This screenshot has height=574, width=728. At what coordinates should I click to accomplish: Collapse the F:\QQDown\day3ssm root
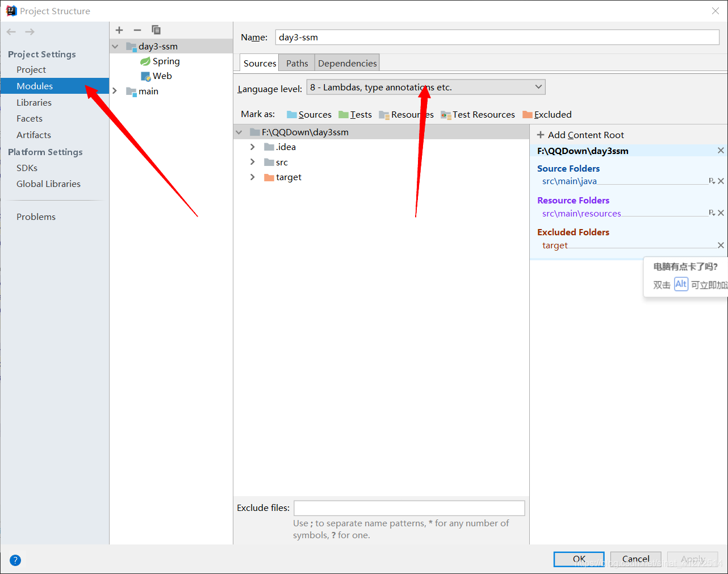pyautogui.click(x=239, y=132)
